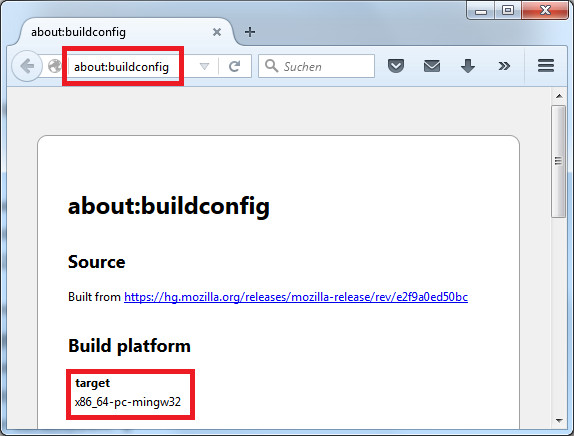This screenshot has width=574, height=436.
Task: Open the Downloads arrow icon
Action: coord(468,66)
